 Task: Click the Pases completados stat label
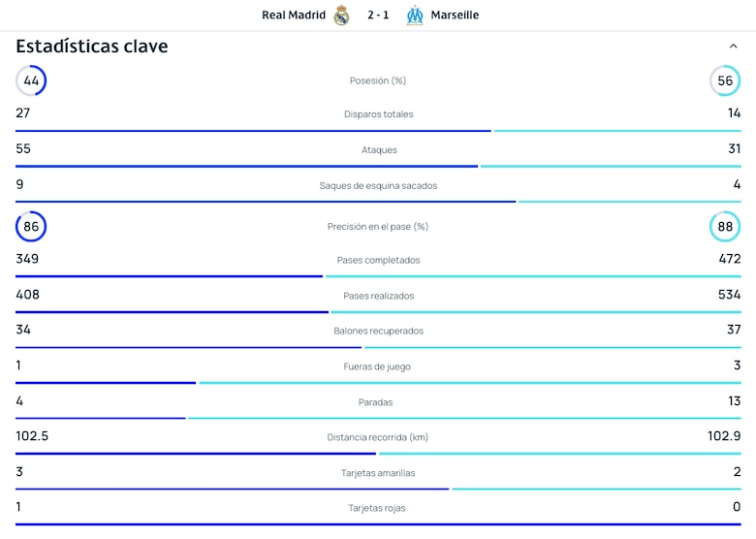pyautogui.click(x=378, y=260)
